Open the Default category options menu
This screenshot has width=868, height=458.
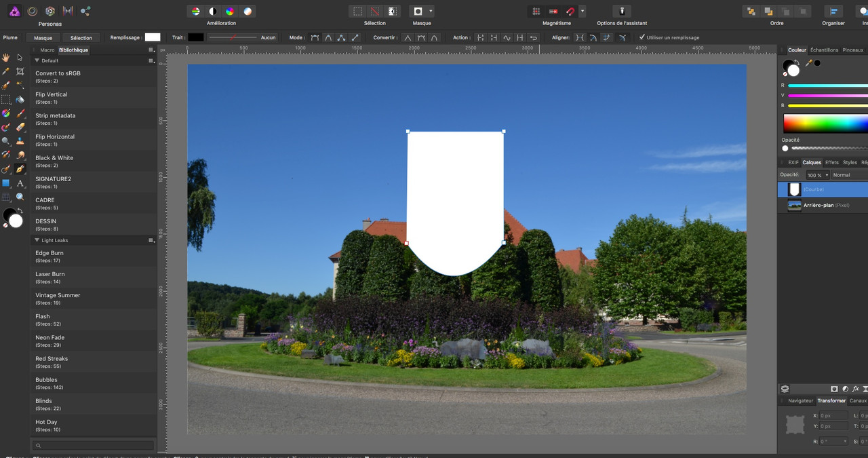coord(151,60)
